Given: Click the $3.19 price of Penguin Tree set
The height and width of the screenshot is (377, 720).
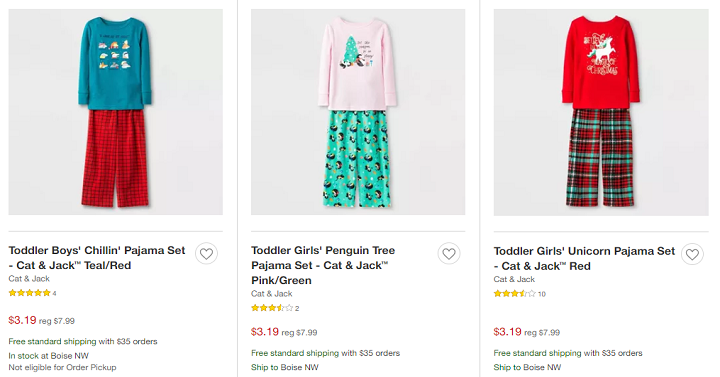Looking at the screenshot, I should click(264, 332).
